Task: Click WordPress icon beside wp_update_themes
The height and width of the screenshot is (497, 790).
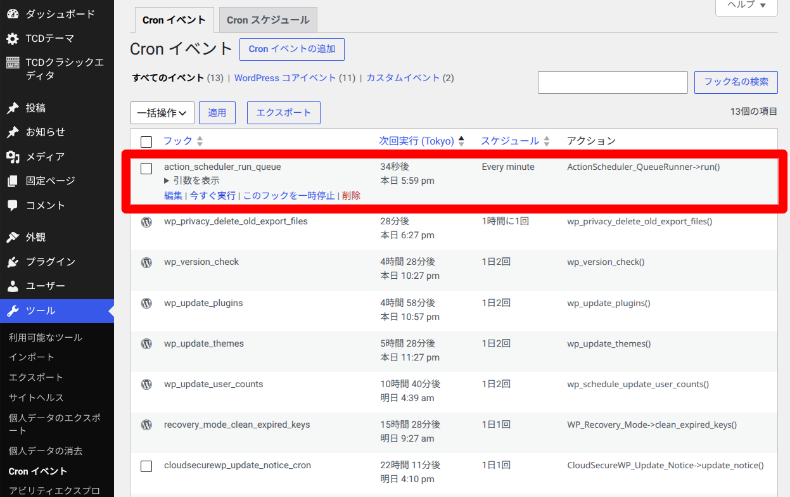Action: [x=146, y=344]
